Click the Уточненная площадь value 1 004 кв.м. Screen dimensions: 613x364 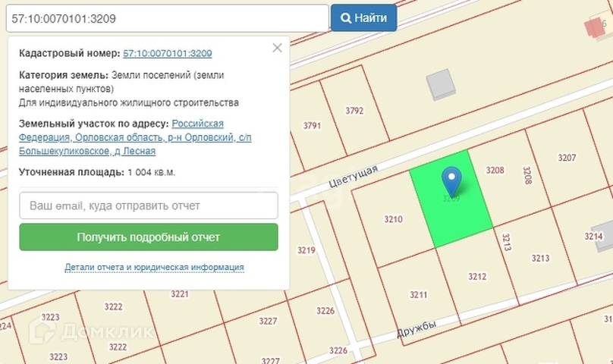pos(151,172)
